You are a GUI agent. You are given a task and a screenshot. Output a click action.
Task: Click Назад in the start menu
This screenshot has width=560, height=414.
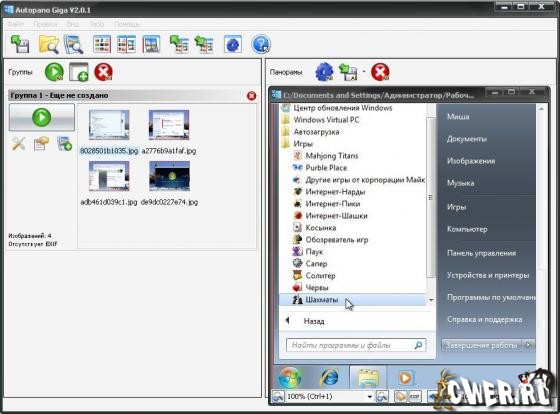tap(314, 321)
